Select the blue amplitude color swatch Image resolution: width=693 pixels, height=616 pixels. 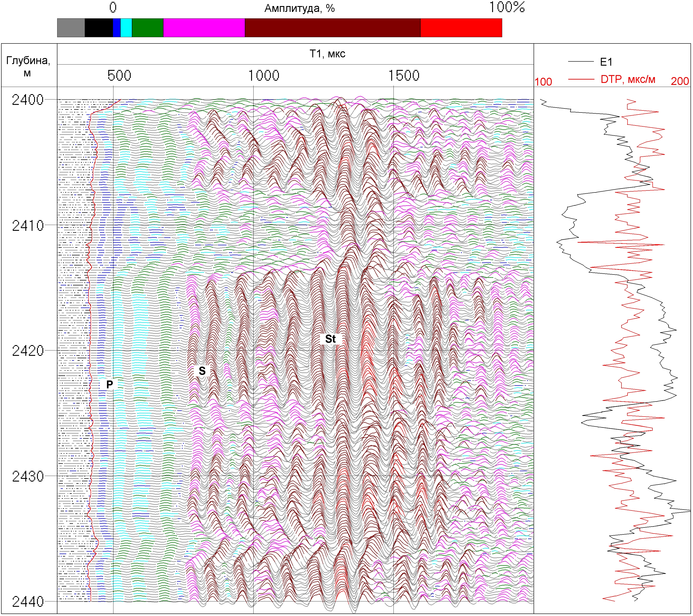click(x=117, y=28)
